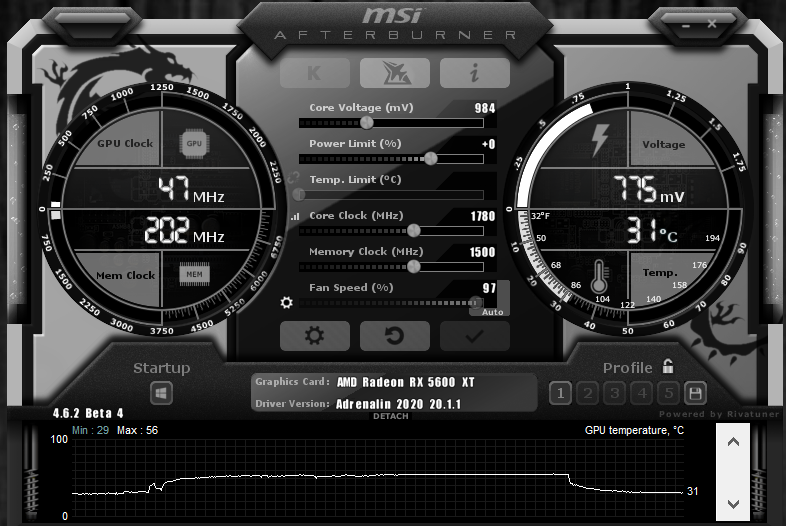The height and width of the screenshot is (526, 786).
Task: Select profile slot 5
Action: coord(669,394)
